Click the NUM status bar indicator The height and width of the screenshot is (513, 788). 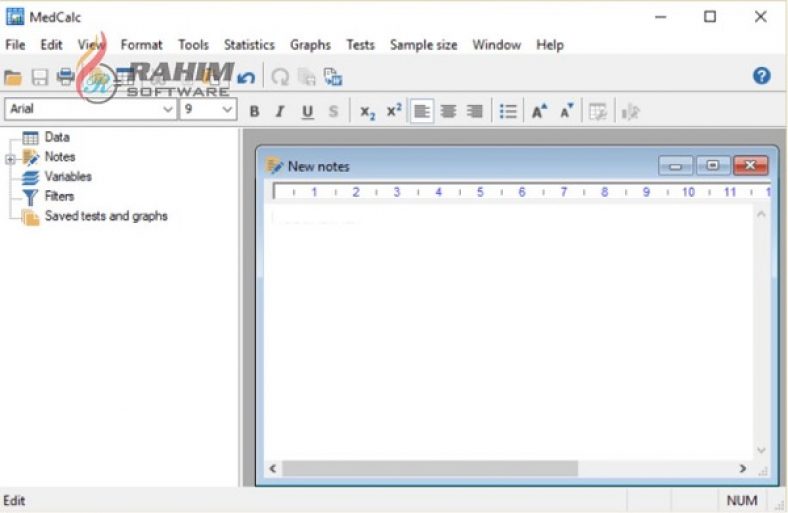[x=742, y=500]
